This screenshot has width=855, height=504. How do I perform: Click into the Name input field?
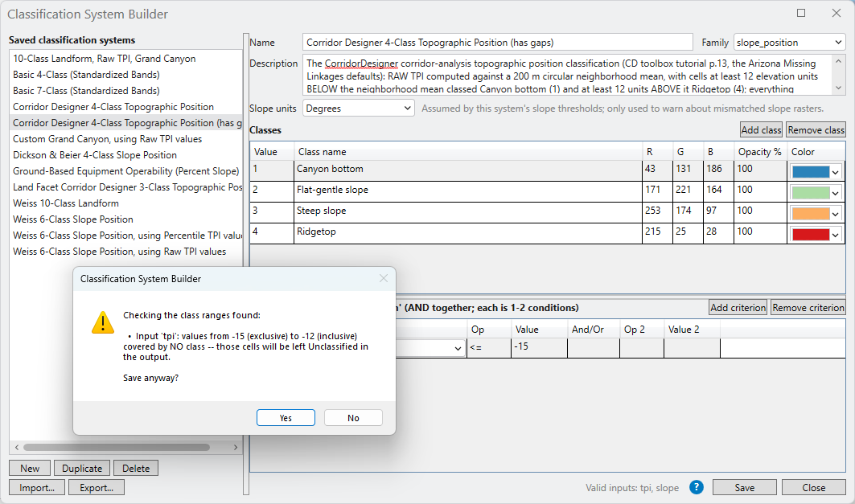pyautogui.click(x=497, y=43)
